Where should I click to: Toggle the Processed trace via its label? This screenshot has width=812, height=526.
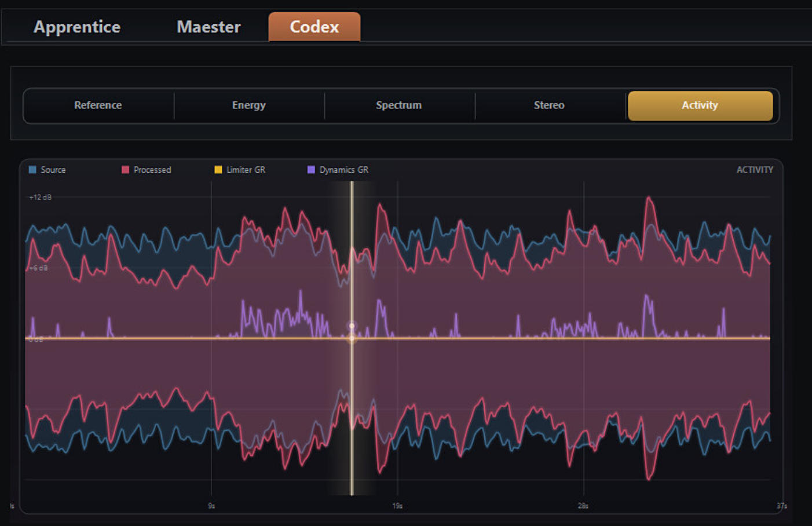click(x=152, y=170)
